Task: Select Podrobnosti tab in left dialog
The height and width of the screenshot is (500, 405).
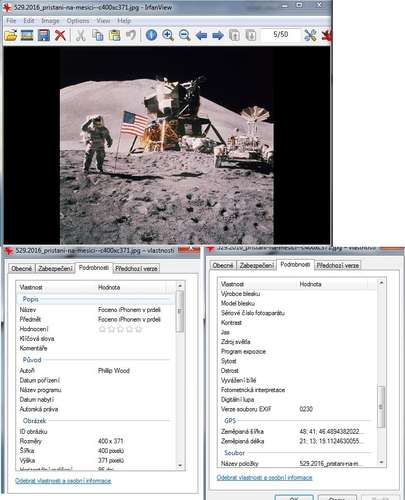Action: pyautogui.click(x=94, y=267)
